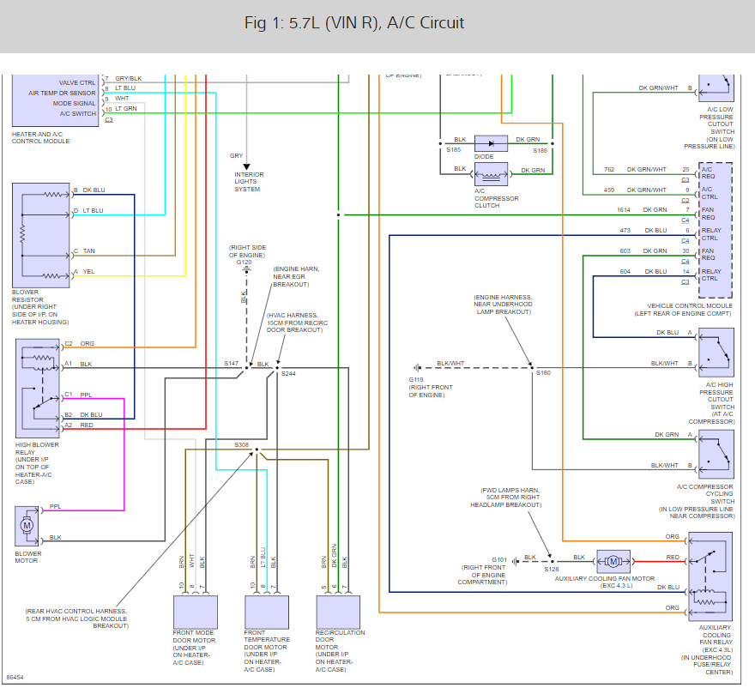755x700 pixels.
Task: Select the auxiliary cooling fan relay symbol
Action: click(x=710, y=576)
